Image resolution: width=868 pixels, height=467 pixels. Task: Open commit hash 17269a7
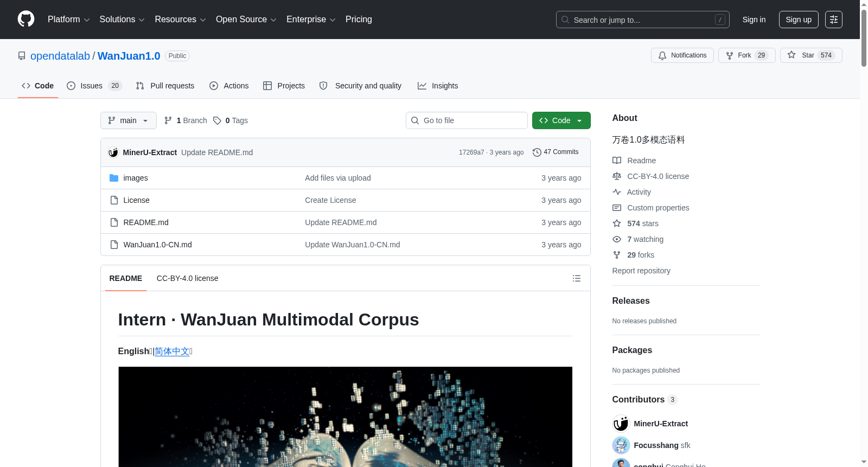(x=471, y=152)
